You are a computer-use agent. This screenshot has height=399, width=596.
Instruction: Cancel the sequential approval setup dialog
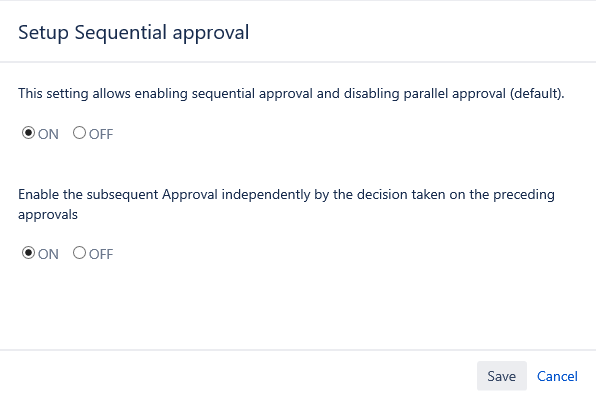[x=557, y=376]
